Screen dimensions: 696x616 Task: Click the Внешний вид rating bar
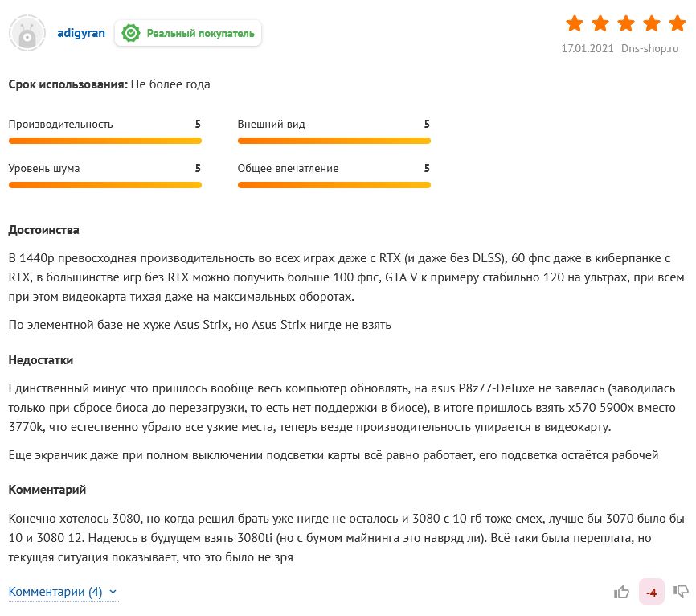pos(334,141)
